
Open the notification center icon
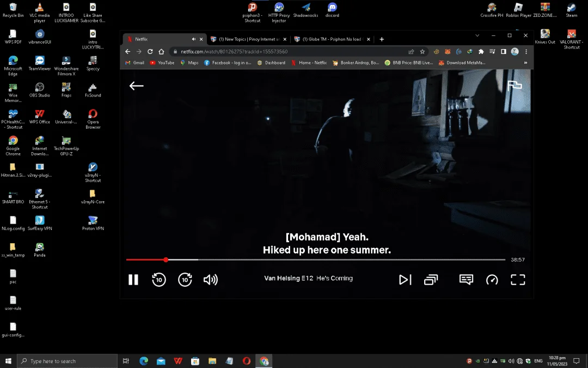[x=577, y=361]
